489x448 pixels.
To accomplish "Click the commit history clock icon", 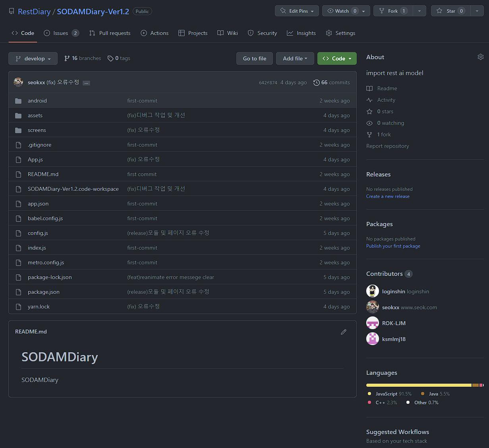I will [x=317, y=82].
